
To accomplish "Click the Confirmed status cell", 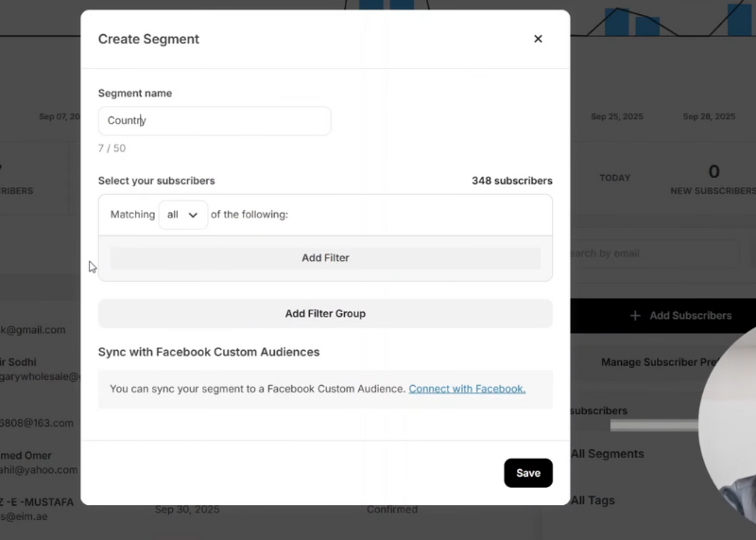I will tap(392, 510).
